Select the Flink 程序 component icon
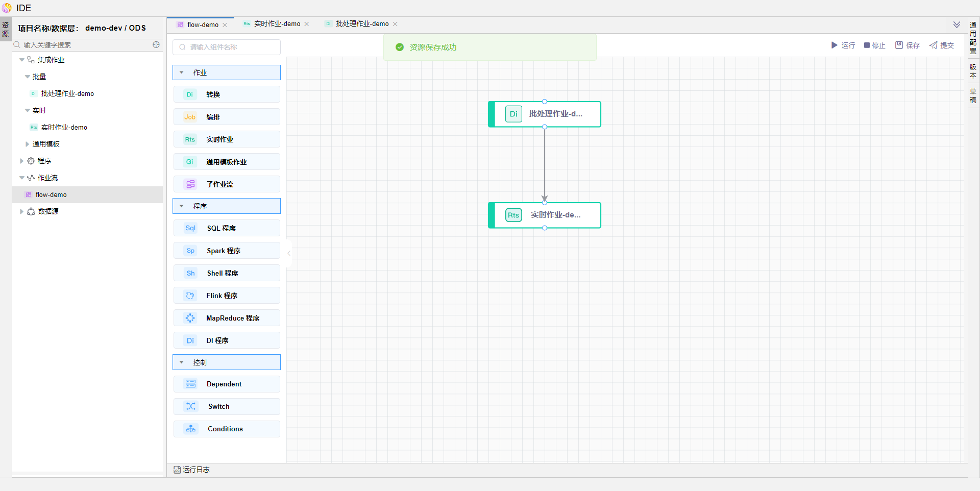The width and height of the screenshot is (980, 491). [190, 296]
